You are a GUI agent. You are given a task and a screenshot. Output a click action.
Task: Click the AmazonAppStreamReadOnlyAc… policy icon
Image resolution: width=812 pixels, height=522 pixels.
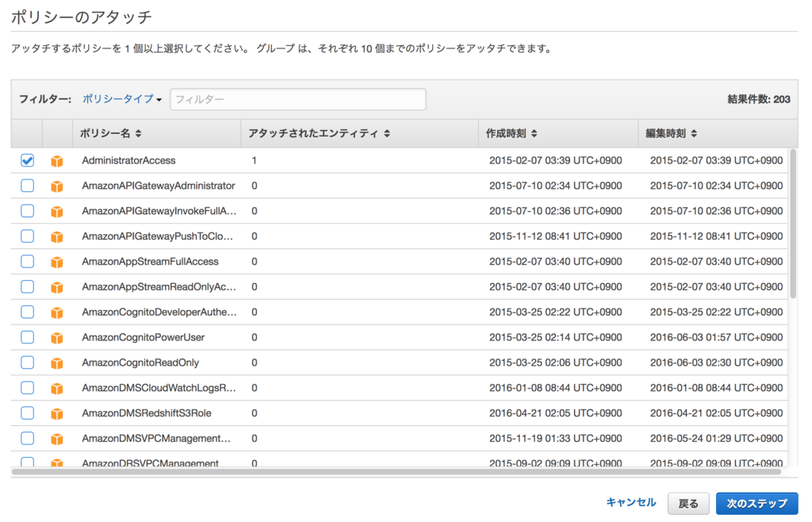(57, 287)
